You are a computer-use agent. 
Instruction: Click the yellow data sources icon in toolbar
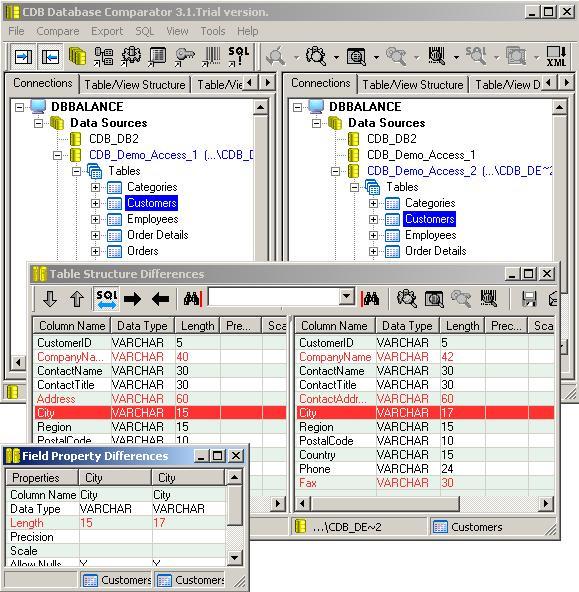(77, 57)
